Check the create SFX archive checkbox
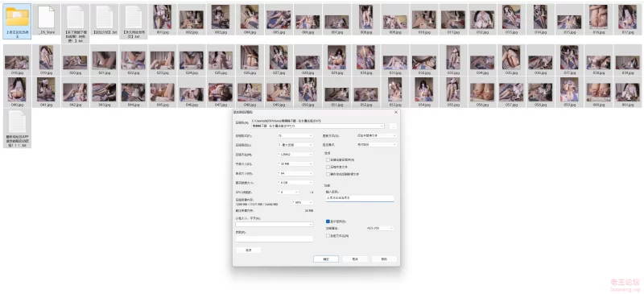644x294 pixels. pyautogui.click(x=328, y=159)
